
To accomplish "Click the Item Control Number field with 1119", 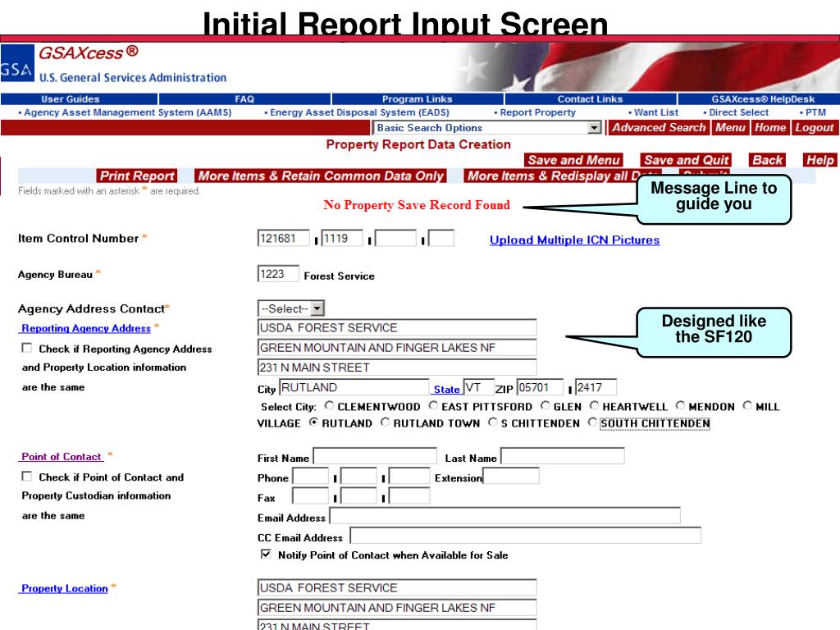I will pyautogui.click(x=342, y=238).
